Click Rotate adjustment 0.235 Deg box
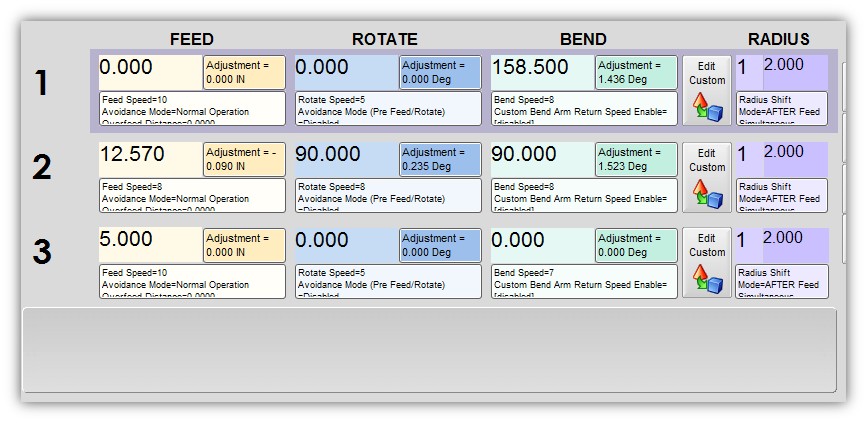This screenshot has width=867, height=423. tap(439, 159)
